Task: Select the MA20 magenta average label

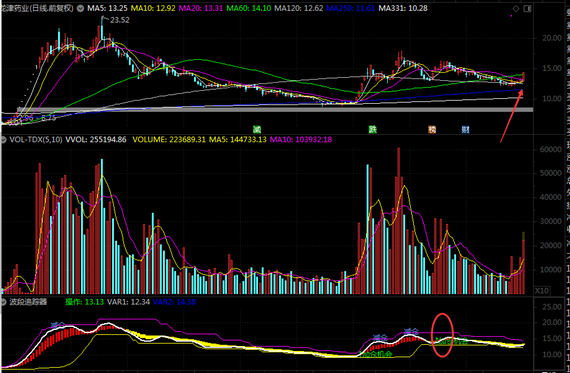Action: pos(201,8)
